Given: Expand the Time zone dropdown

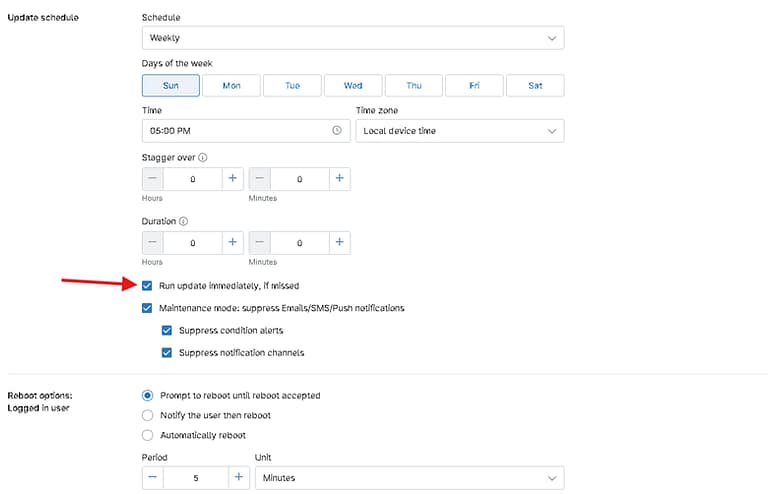Looking at the screenshot, I should click(459, 131).
